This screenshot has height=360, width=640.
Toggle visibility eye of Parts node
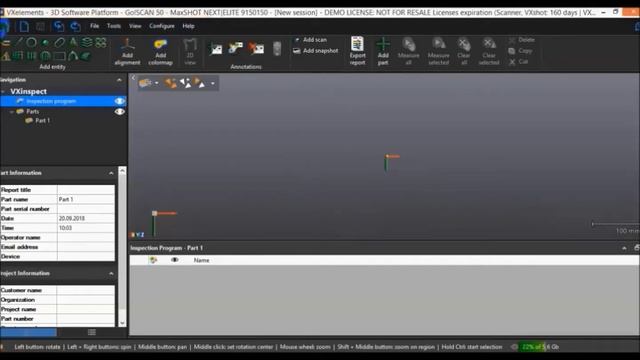click(x=120, y=111)
